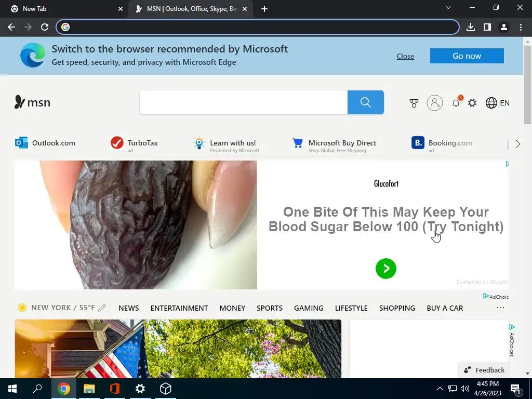Click the page vertical scrollbar thumb
This screenshot has width=532, height=399.
click(527, 85)
